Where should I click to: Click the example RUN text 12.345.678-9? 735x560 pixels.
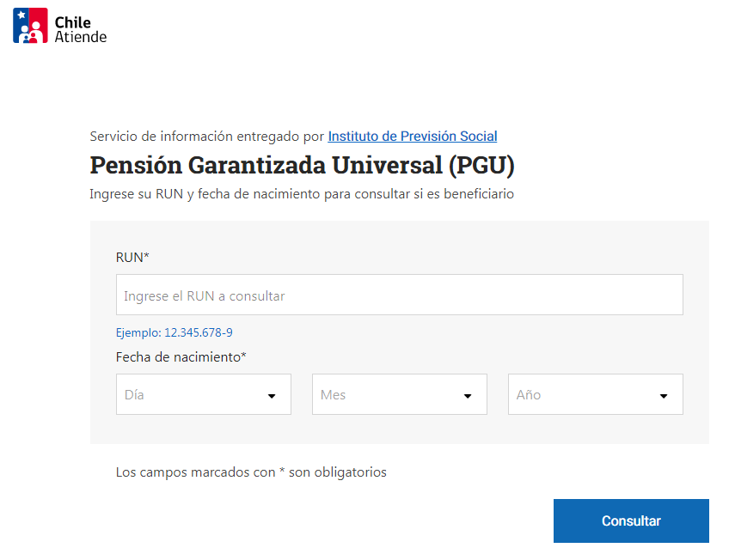(198, 332)
